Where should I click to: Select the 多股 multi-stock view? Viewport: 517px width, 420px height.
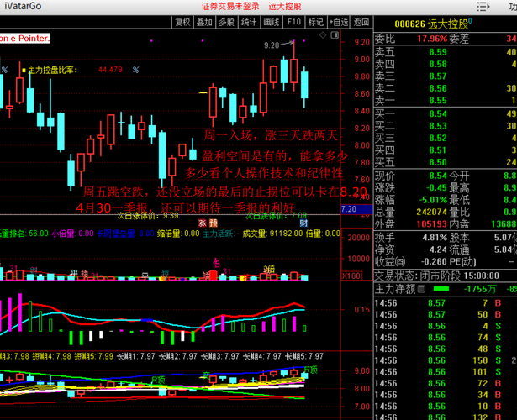pyautogui.click(x=227, y=22)
